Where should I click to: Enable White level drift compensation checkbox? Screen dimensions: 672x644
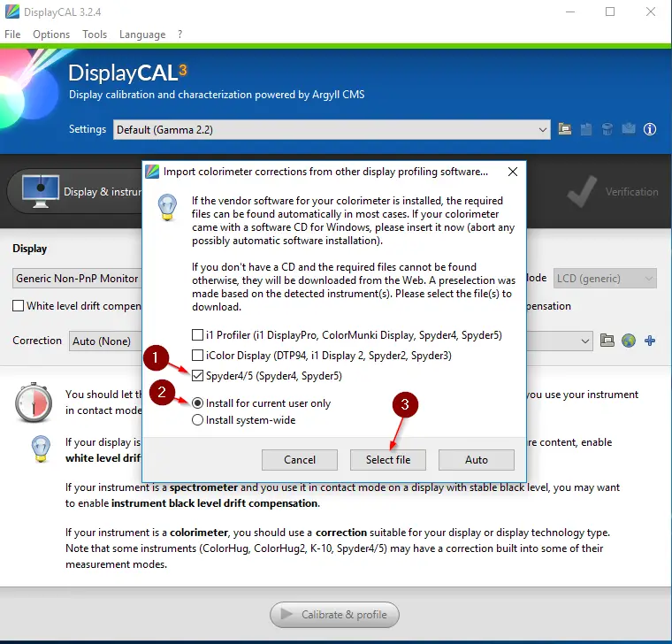(18, 306)
